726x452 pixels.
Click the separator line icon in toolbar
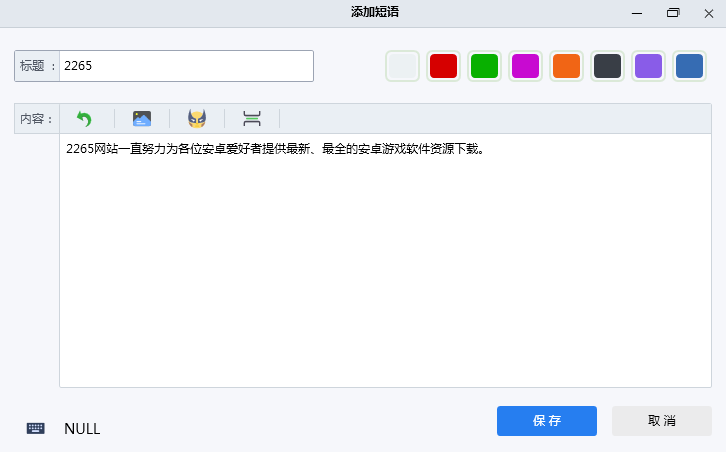tap(252, 119)
